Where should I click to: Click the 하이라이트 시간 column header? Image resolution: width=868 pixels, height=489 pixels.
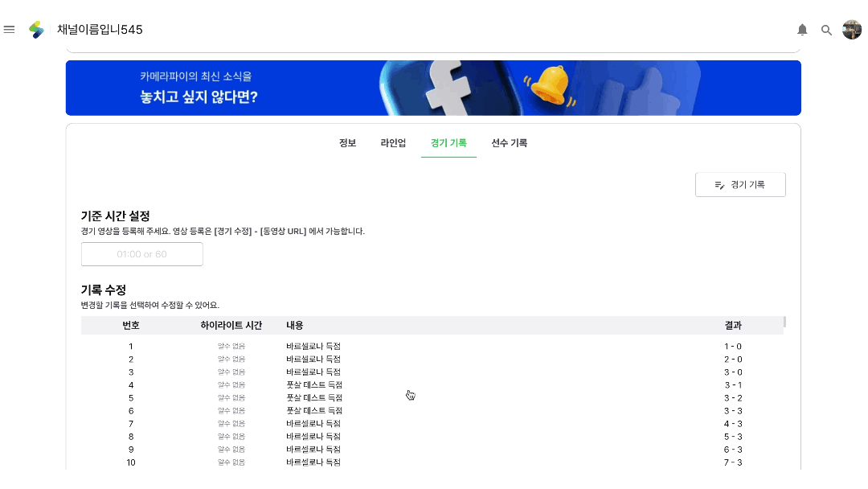[231, 326]
